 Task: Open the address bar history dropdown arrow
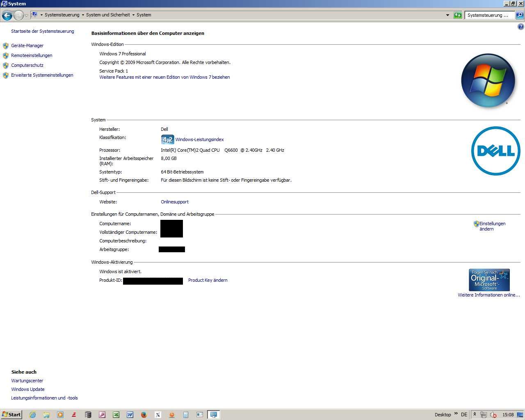447,15
